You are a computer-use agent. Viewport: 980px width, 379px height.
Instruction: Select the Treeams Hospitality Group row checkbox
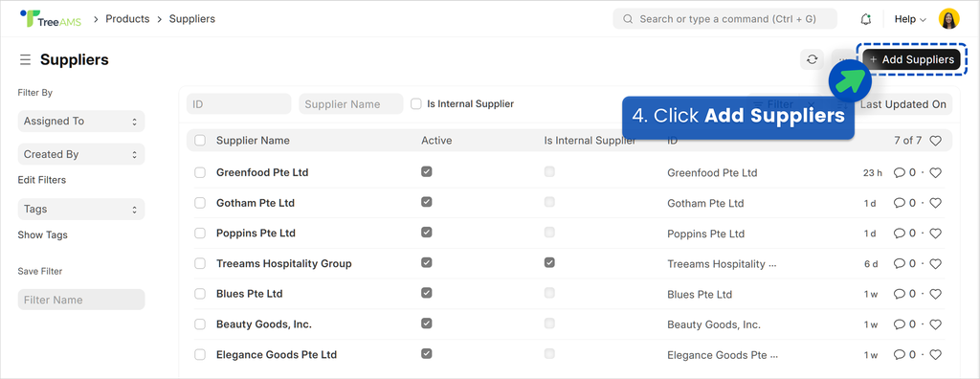pyautogui.click(x=200, y=264)
